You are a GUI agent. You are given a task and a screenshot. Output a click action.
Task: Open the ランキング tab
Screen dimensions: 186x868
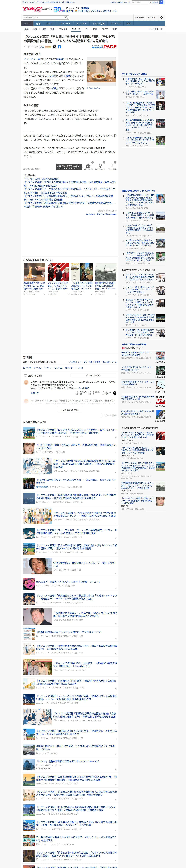pos(115,24)
